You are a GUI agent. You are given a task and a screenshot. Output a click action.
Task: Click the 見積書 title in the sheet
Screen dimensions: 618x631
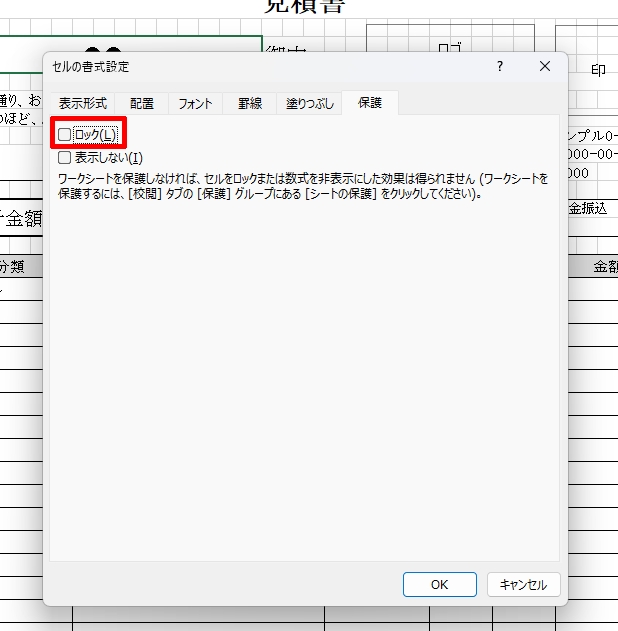304,6
